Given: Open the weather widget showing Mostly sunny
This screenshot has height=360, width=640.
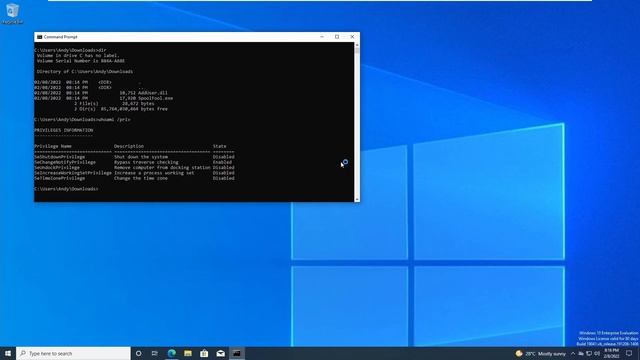Looking at the screenshot, I should tap(541, 353).
